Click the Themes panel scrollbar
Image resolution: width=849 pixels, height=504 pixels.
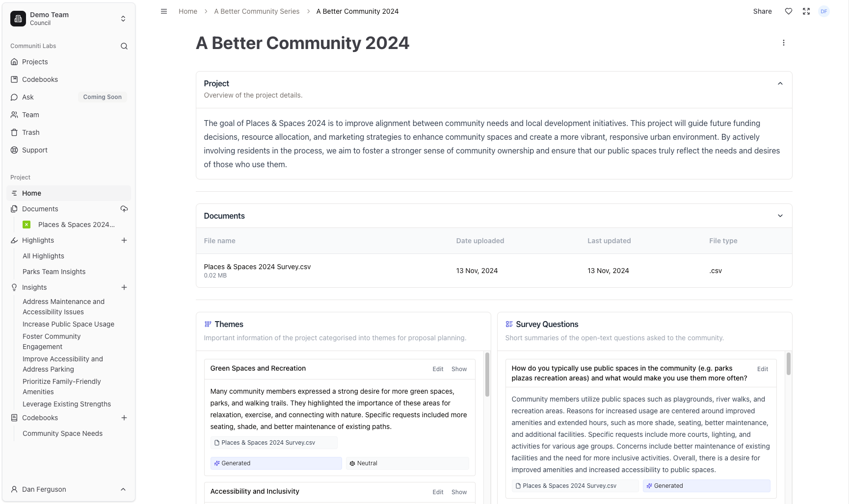point(487,375)
